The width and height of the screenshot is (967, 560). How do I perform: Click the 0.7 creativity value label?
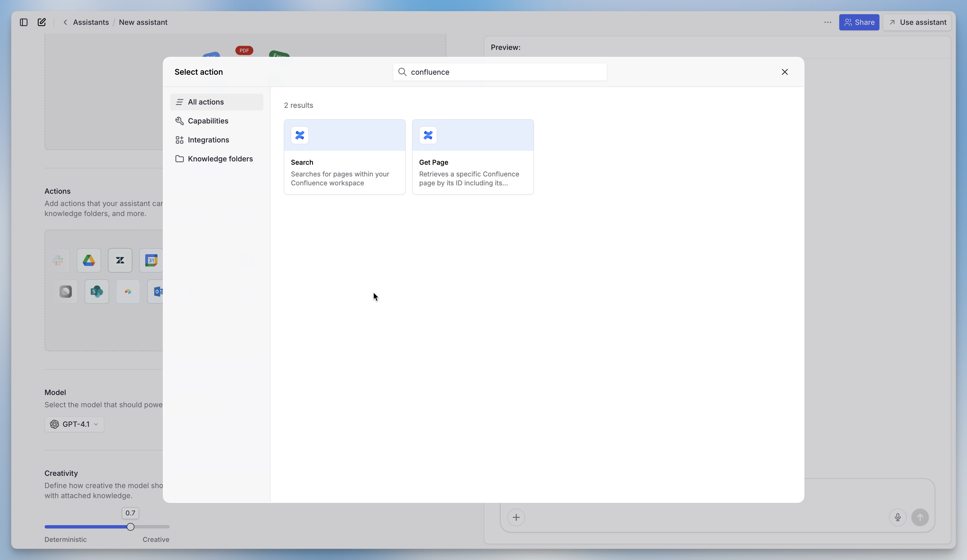coord(131,513)
